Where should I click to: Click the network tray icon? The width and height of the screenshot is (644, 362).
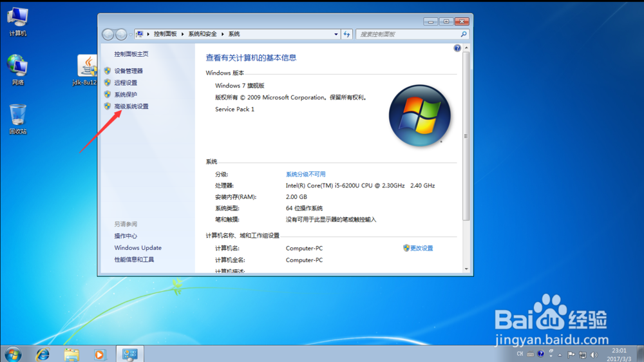click(582, 355)
